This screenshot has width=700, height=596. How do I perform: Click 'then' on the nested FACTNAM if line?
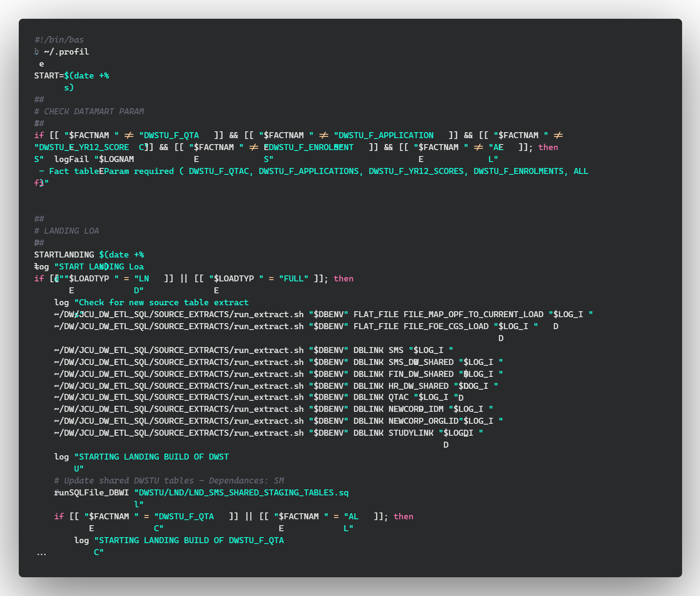[403, 516]
